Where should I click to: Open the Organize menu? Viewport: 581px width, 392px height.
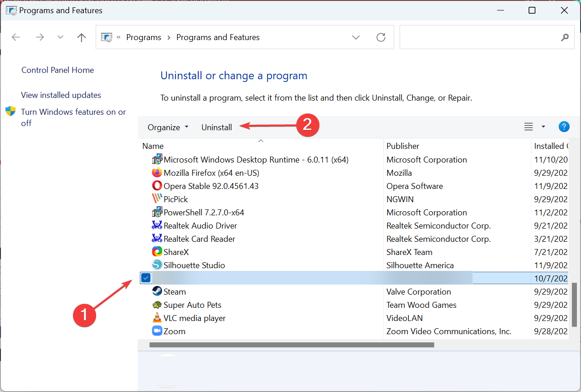tap(168, 127)
